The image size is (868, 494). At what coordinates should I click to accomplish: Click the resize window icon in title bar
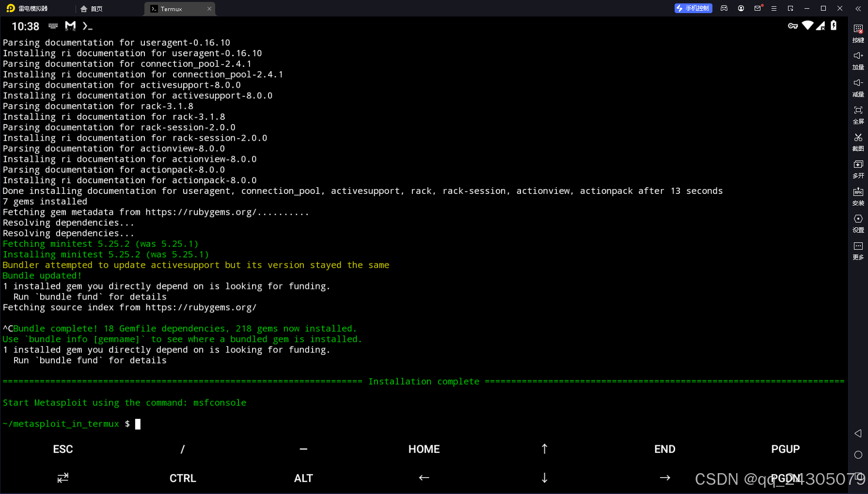790,8
